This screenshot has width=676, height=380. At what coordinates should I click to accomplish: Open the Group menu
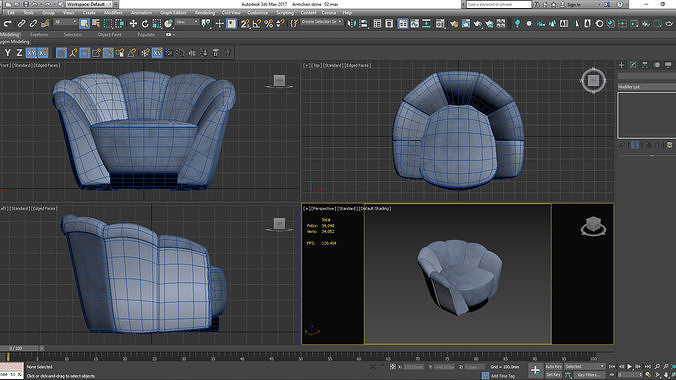(x=48, y=13)
